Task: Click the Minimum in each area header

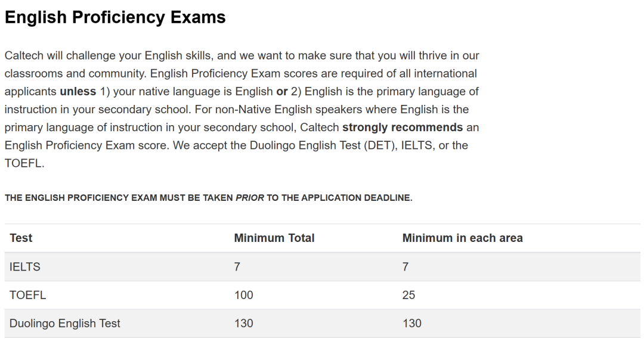Action: pyautogui.click(x=463, y=238)
